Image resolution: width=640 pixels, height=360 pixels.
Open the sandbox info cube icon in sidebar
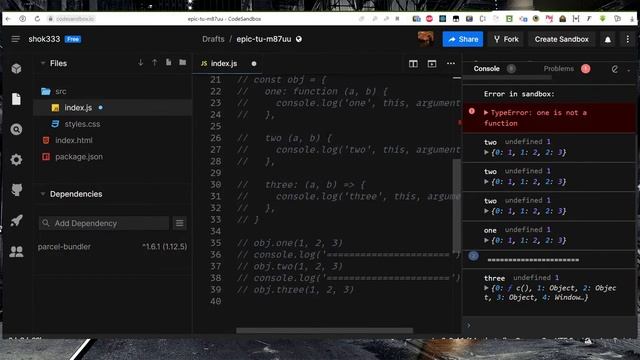(16, 68)
